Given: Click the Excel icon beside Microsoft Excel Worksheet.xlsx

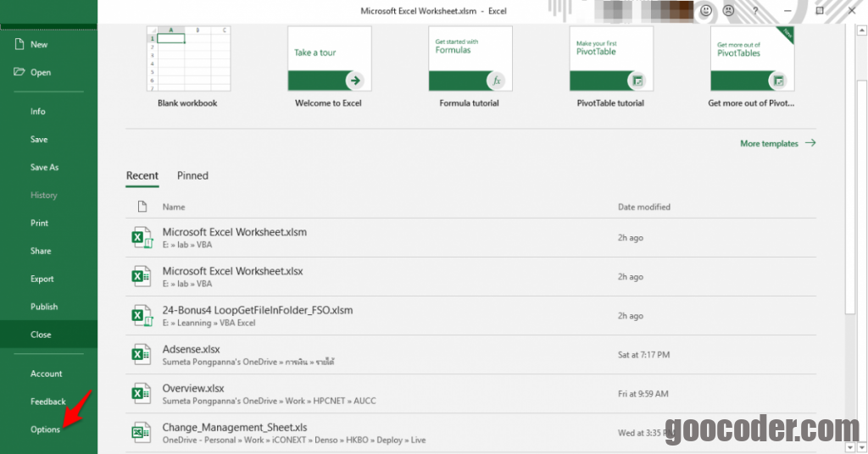Looking at the screenshot, I should (x=141, y=276).
